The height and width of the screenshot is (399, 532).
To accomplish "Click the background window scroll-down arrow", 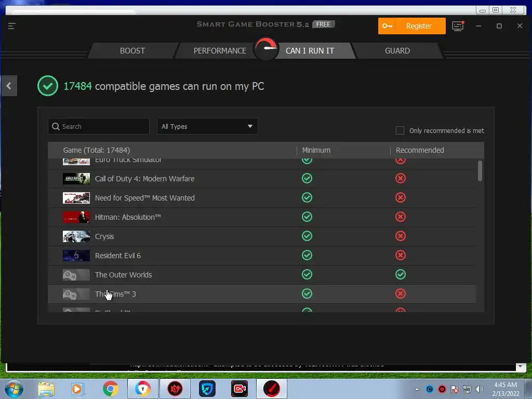I will point(521,366).
